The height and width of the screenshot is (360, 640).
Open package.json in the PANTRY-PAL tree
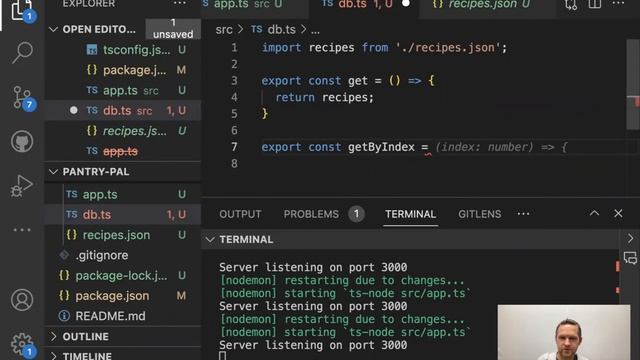(x=122, y=296)
